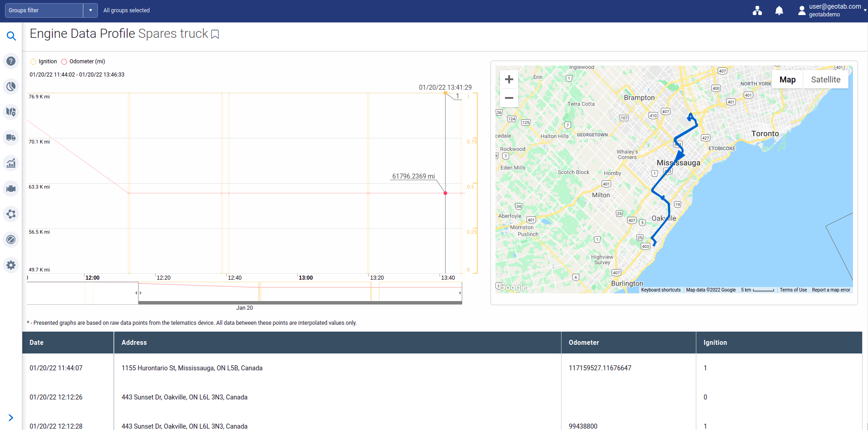Open the Activity sidebar icon
This screenshot has width=868, height=430.
coord(11,86)
